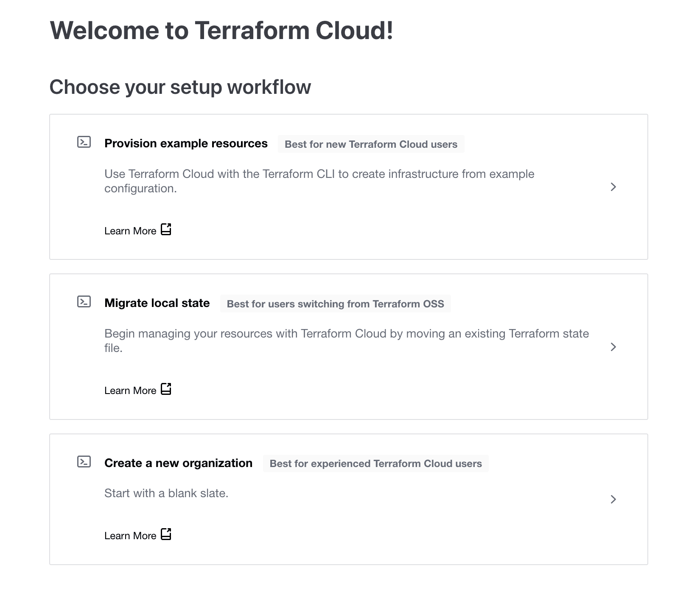The image size is (700, 591).
Task: Click the terminal icon beside Migrate local state
Action: point(84,301)
